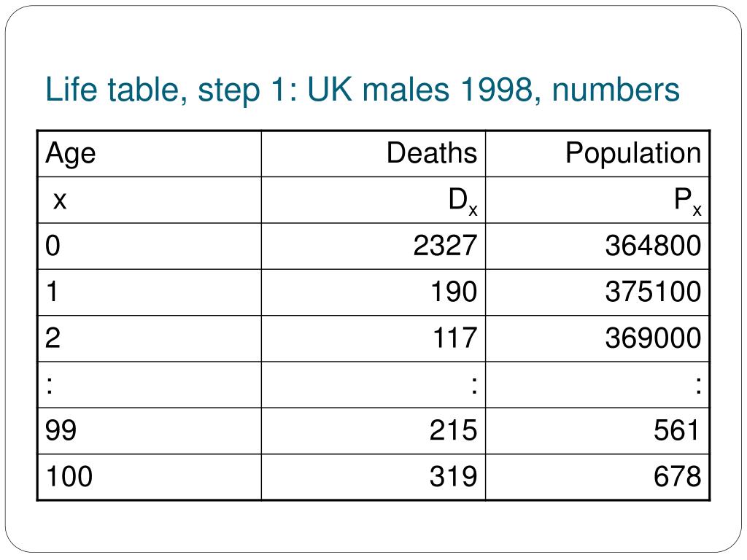Select deaths value 117

[454, 338]
